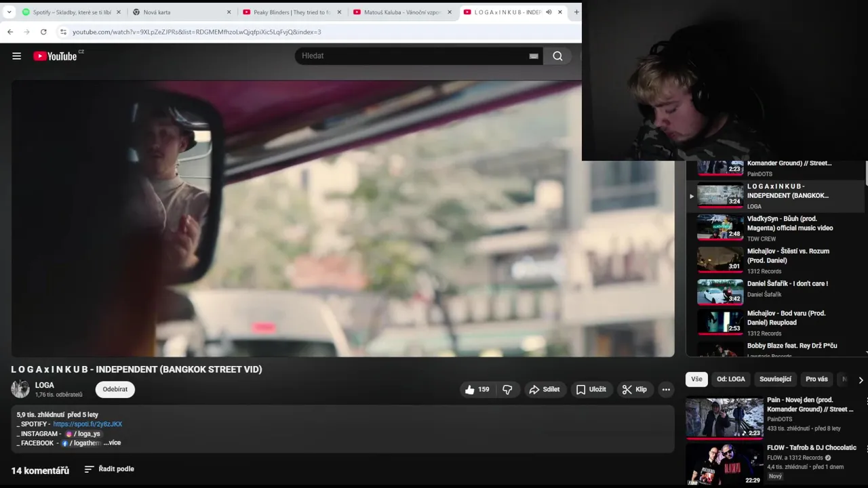This screenshot has height=488, width=868.
Task: Subscribe with the Odebírat button
Action: click(115, 390)
